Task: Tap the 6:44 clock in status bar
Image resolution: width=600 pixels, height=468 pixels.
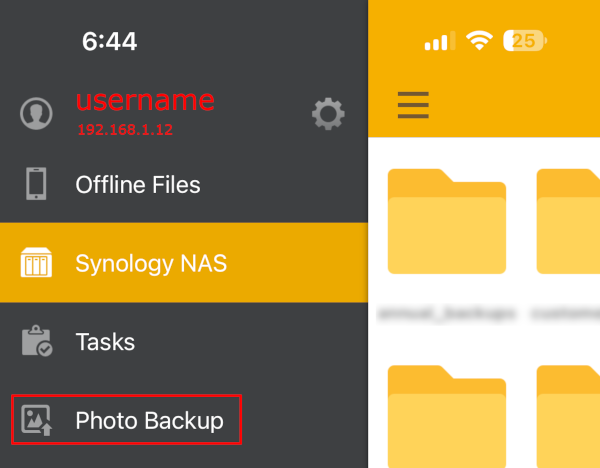Action: point(109,41)
